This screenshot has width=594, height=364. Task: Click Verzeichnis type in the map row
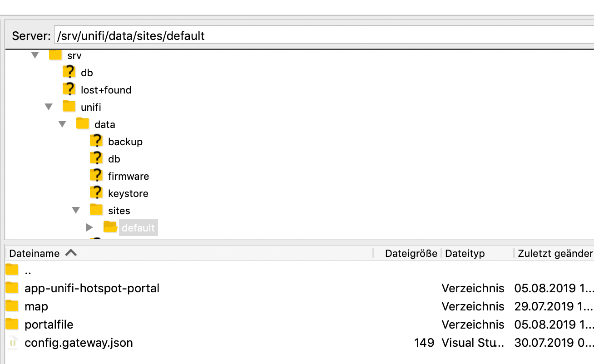(473, 306)
